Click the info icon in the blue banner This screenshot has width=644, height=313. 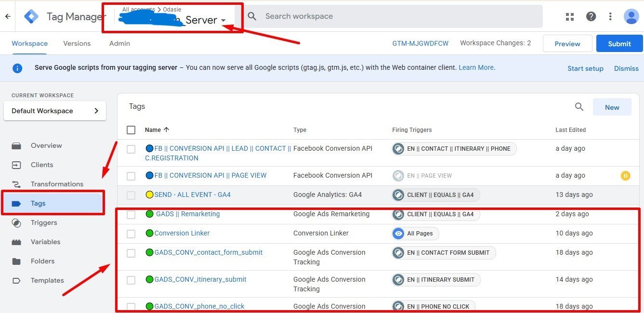click(x=17, y=68)
